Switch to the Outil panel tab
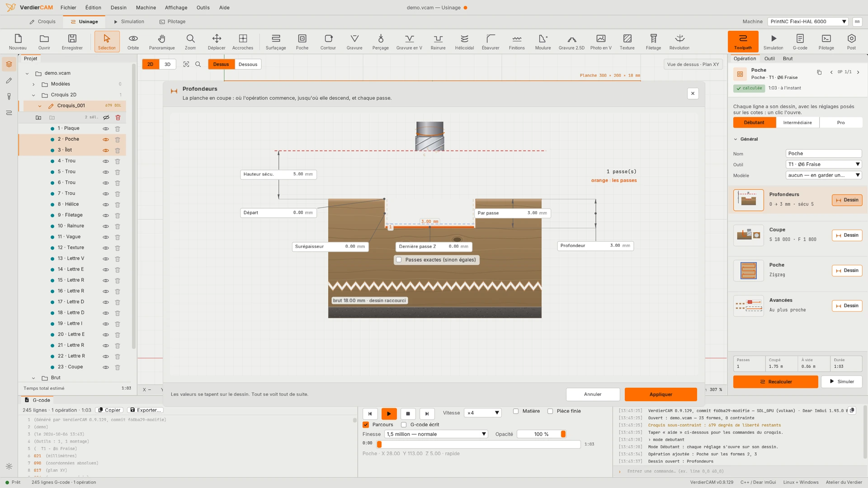 769,59
